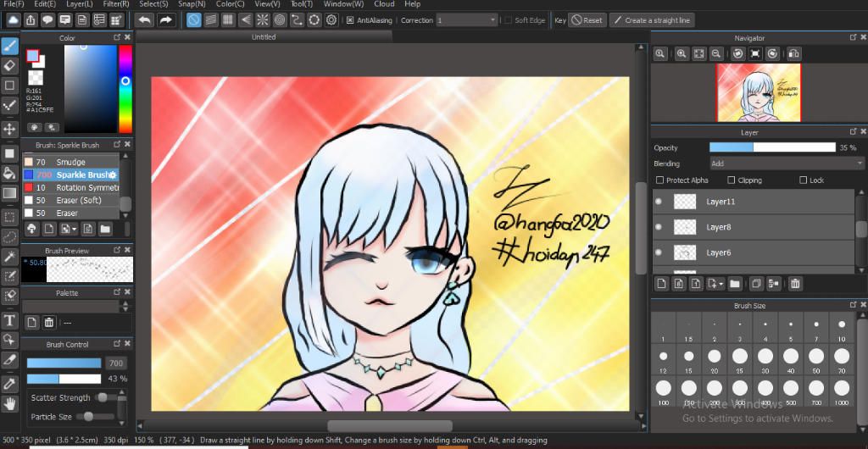The width and height of the screenshot is (868, 449).
Task: Open the Layer(L) menu
Action: (79, 4)
